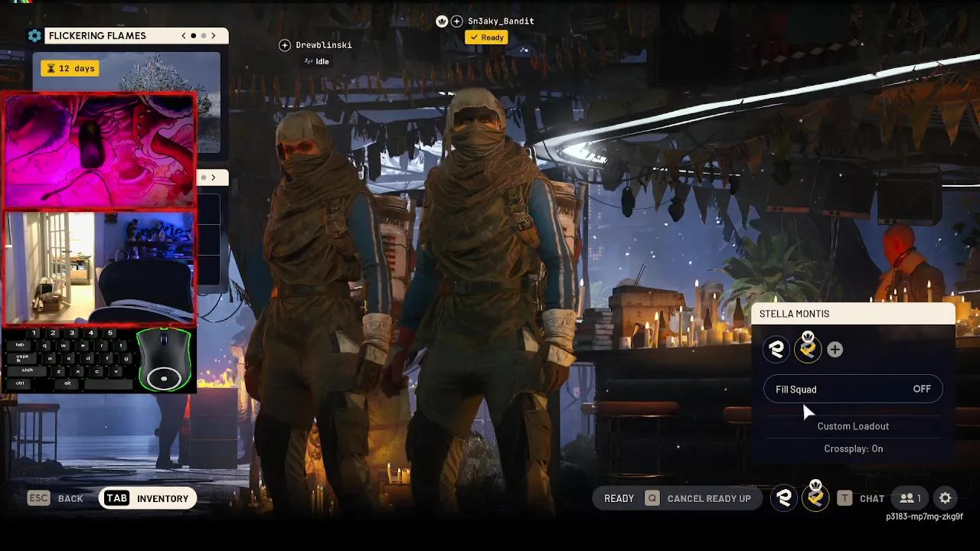The height and width of the screenshot is (551, 980).
Task: Toggle Crossplay: On setting
Action: click(x=853, y=449)
